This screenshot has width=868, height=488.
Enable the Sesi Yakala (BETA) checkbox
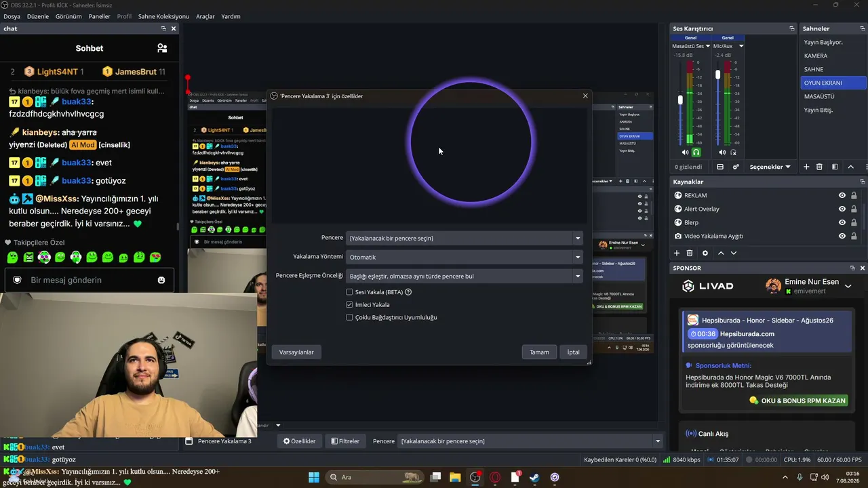tap(350, 292)
